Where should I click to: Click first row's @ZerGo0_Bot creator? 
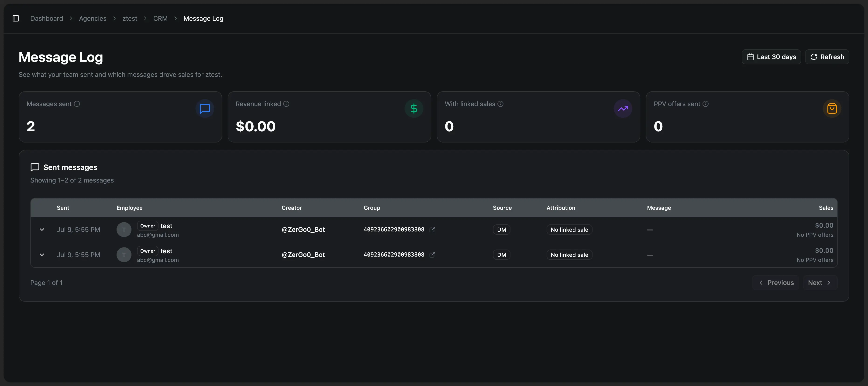click(x=303, y=230)
